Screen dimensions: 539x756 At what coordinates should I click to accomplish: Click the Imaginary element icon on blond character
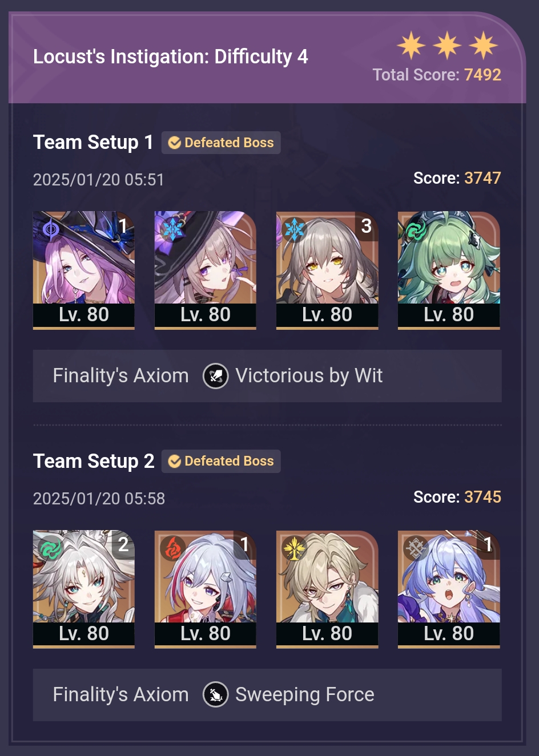[x=294, y=549]
